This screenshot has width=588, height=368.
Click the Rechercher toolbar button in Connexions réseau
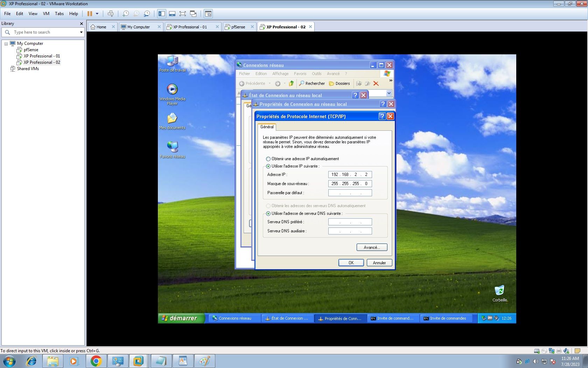pyautogui.click(x=312, y=83)
